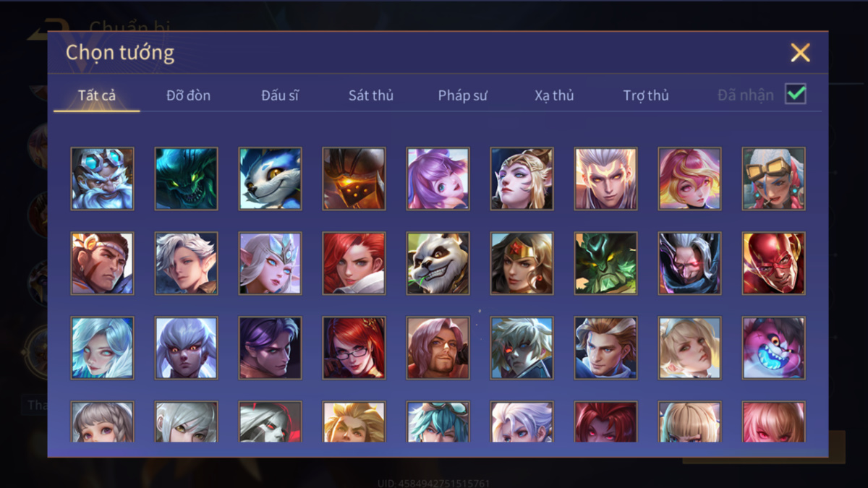
Task: Select the Tất cả tab
Action: (97, 95)
